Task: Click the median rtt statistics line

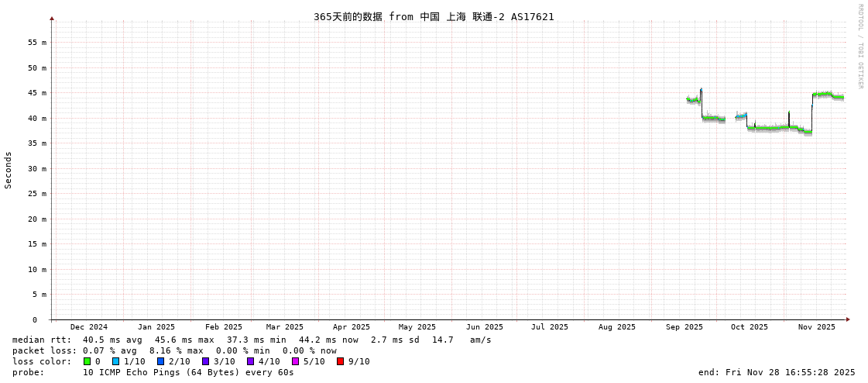Action: 252,340
